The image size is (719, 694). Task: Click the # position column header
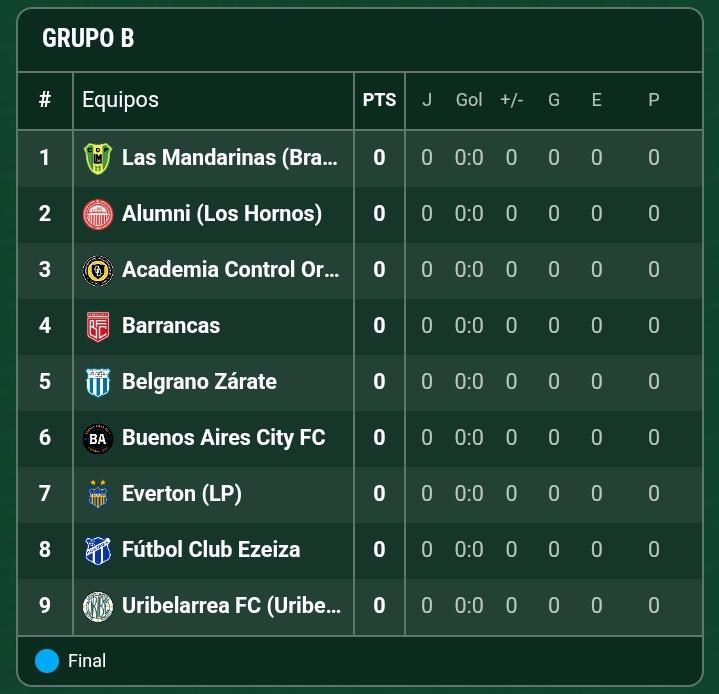click(45, 100)
